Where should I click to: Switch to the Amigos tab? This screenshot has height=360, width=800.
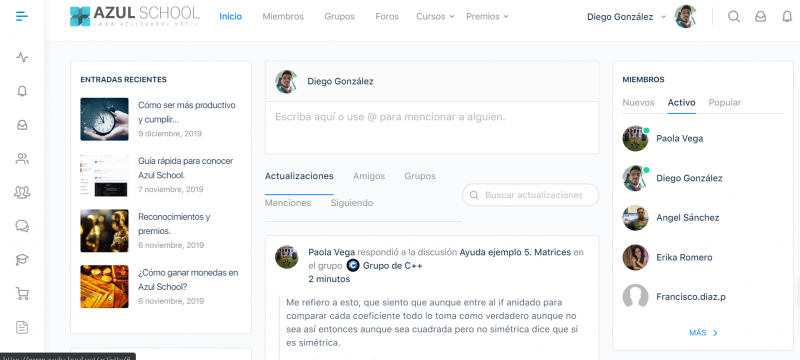[x=369, y=176]
